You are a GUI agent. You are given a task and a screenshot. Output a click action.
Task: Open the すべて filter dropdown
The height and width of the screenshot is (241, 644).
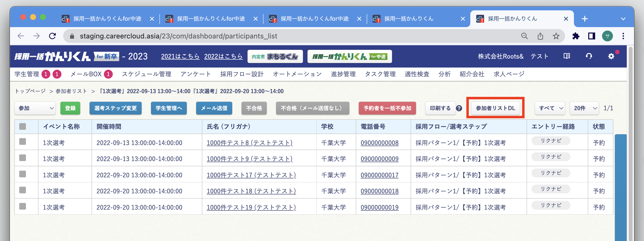549,108
